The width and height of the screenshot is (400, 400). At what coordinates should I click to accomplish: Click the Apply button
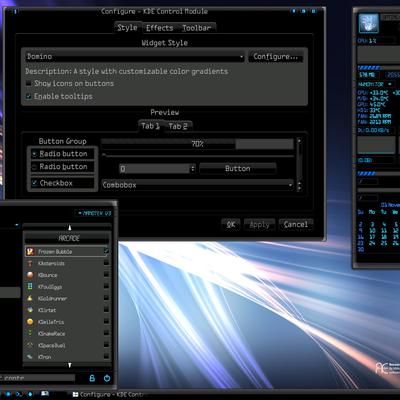[x=259, y=225]
